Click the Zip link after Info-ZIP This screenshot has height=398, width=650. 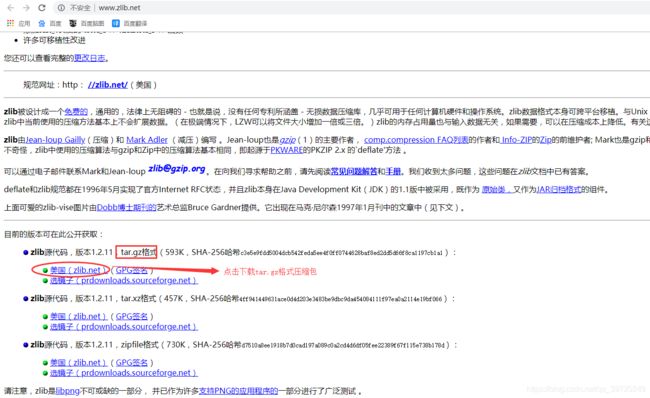click(x=546, y=140)
